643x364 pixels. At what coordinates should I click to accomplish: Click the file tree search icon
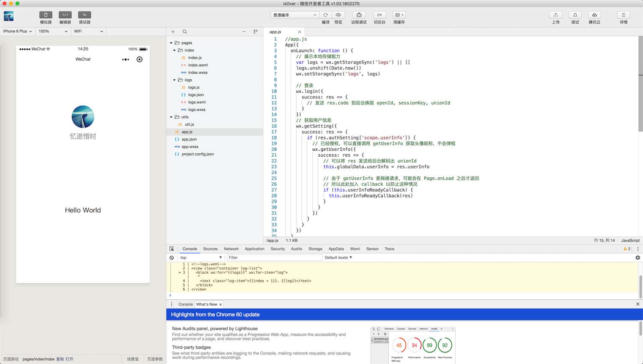[185, 32]
